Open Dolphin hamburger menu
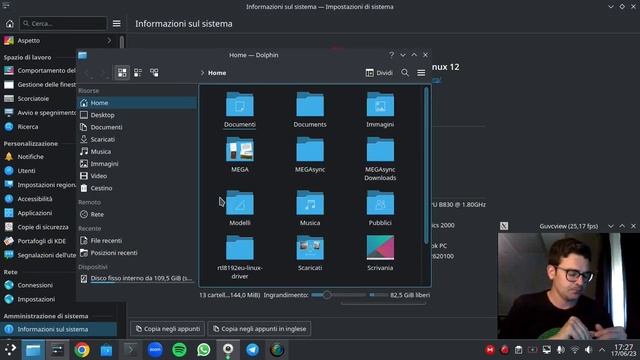 click(421, 73)
